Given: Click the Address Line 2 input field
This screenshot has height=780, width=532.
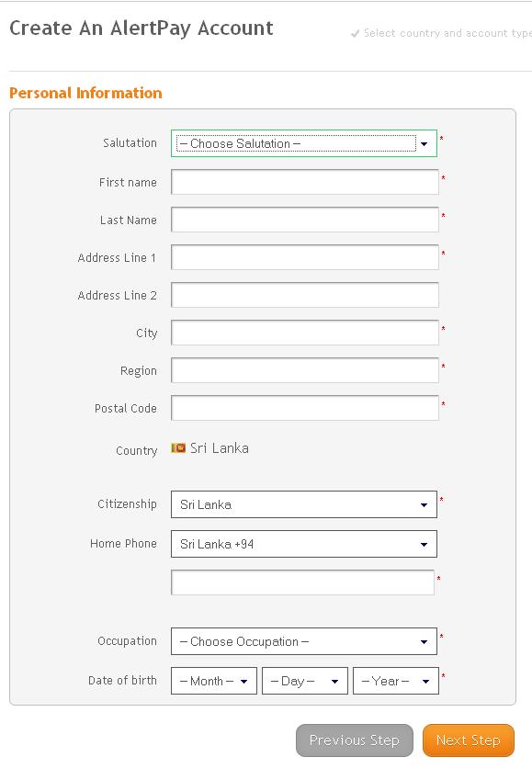Looking at the screenshot, I should [x=303, y=294].
